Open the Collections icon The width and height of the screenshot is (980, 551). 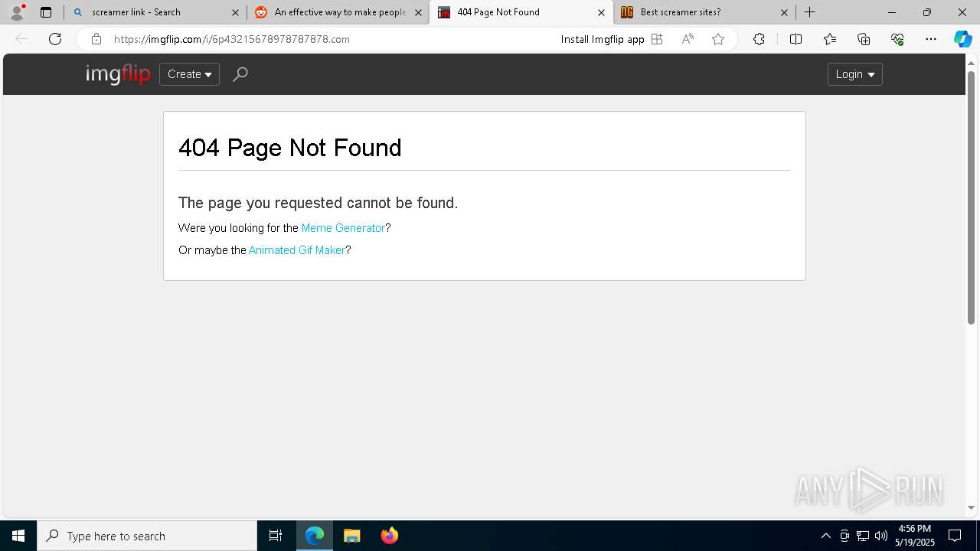(864, 39)
